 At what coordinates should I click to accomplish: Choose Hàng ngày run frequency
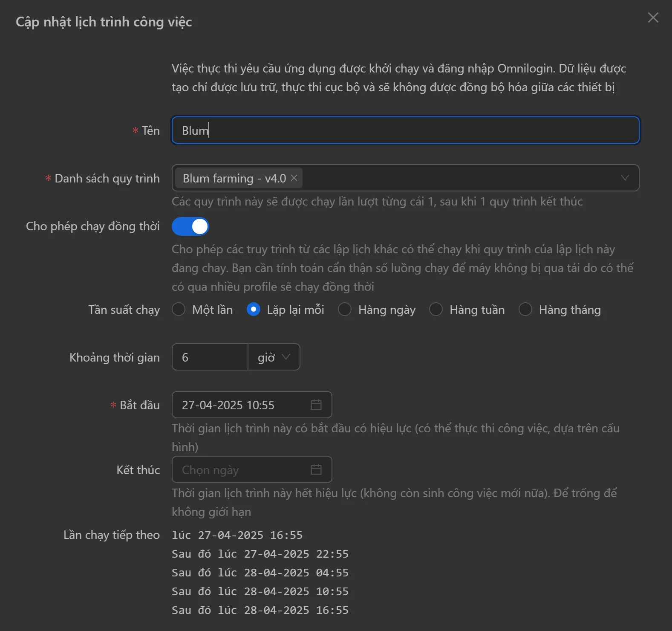pyautogui.click(x=345, y=309)
